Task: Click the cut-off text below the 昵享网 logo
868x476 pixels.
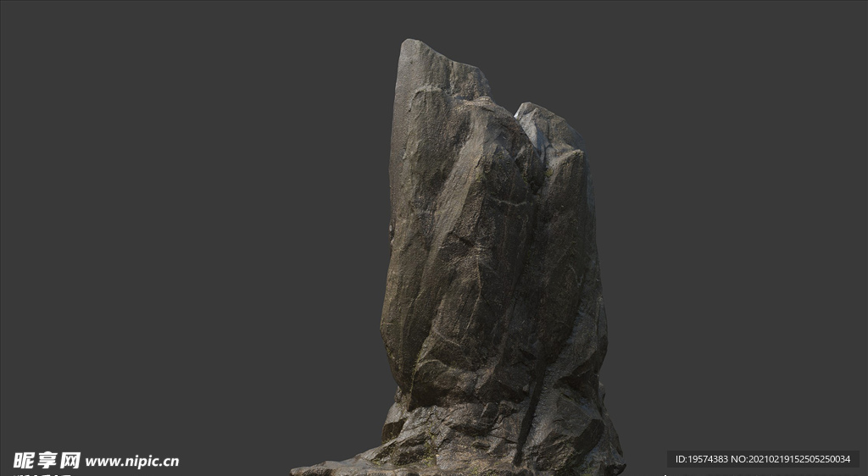Action: [42, 473]
